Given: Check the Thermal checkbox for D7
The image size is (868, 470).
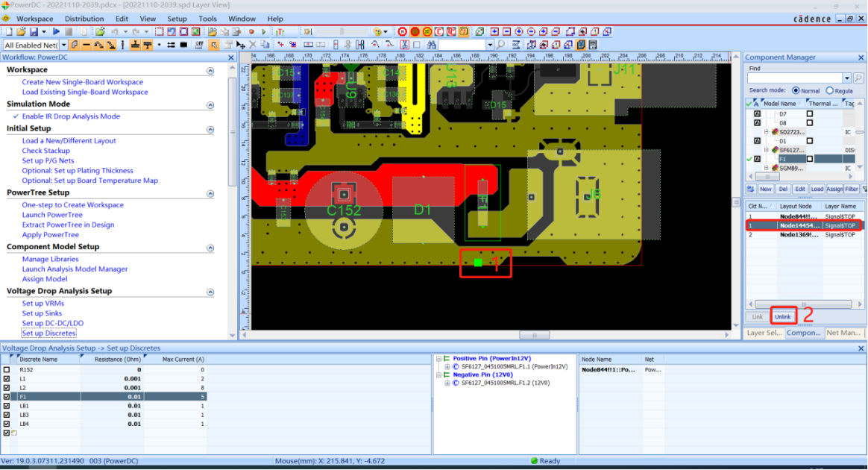Looking at the screenshot, I should [x=809, y=114].
